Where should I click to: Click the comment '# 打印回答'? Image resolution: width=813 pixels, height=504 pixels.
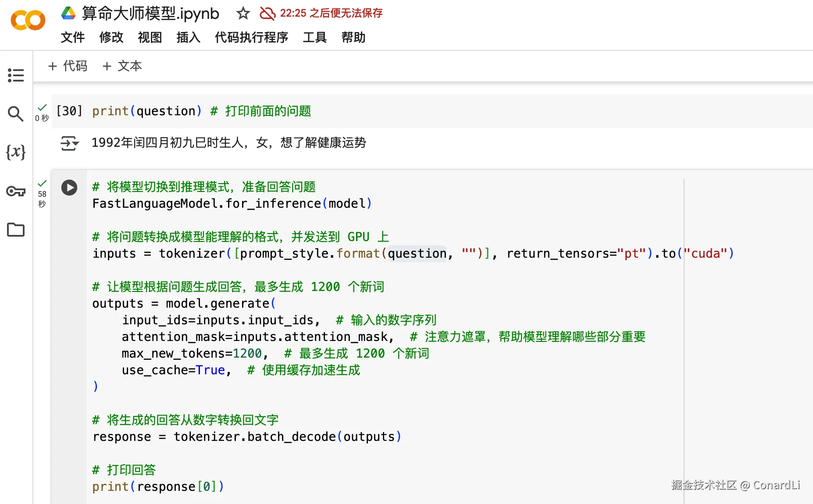tap(124, 470)
